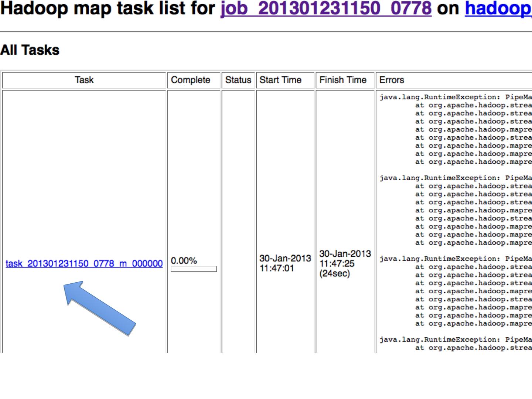This screenshot has width=532, height=399.
Task: Click the Errors column header
Action: 392,80
